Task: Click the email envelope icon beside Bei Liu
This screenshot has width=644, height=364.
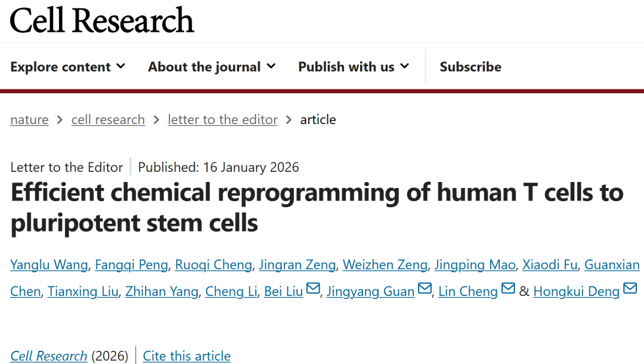Action: coord(313,290)
